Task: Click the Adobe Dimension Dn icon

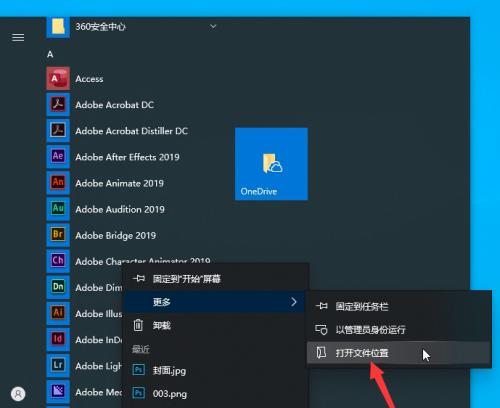Action: 58,287
